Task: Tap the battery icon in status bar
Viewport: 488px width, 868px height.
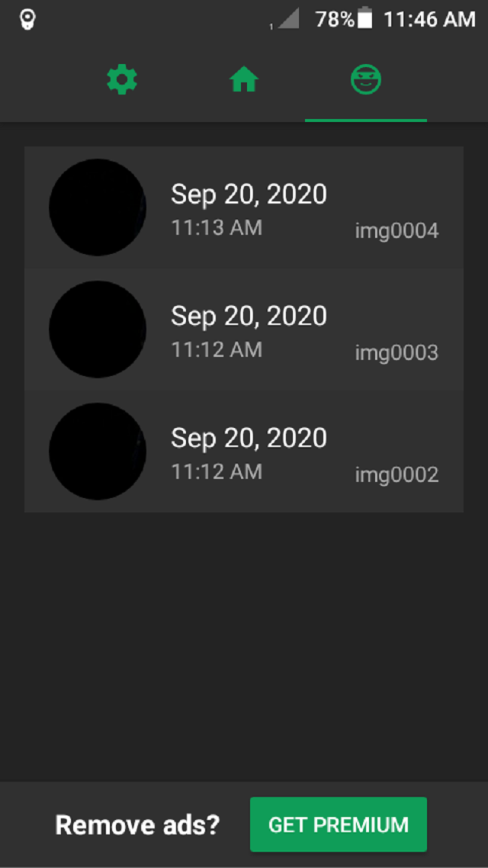Action: 365,20
